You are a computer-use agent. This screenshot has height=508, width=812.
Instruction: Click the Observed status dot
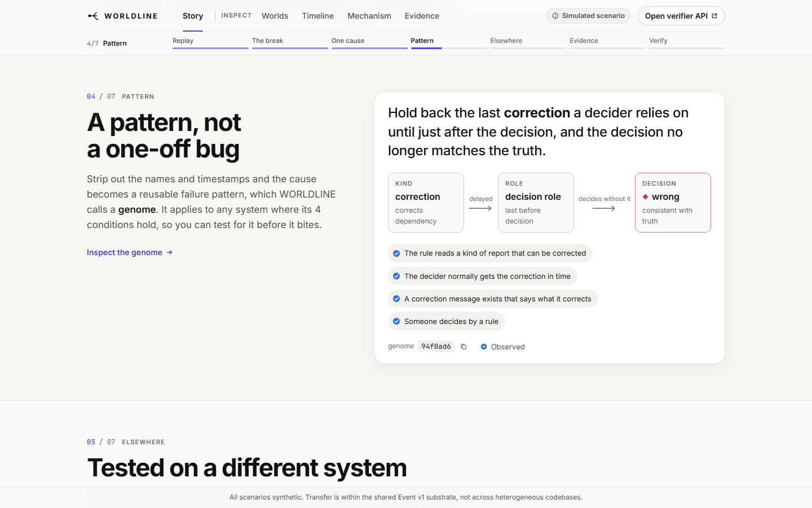pyautogui.click(x=484, y=347)
